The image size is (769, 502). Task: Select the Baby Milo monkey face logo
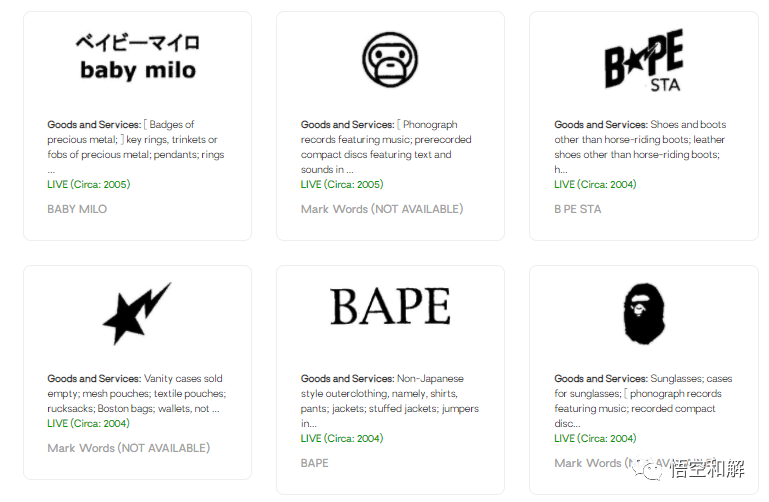pyautogui.click(x=390, y=57)
